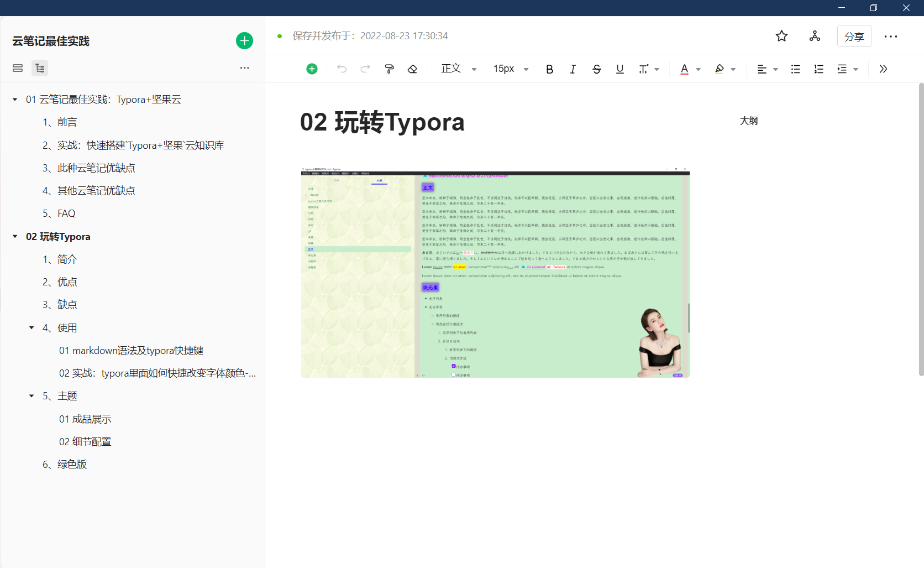This screenshot has width=924, height=568.
Task: Click the Typora screenshot image in note
Action: pos(495,272)
